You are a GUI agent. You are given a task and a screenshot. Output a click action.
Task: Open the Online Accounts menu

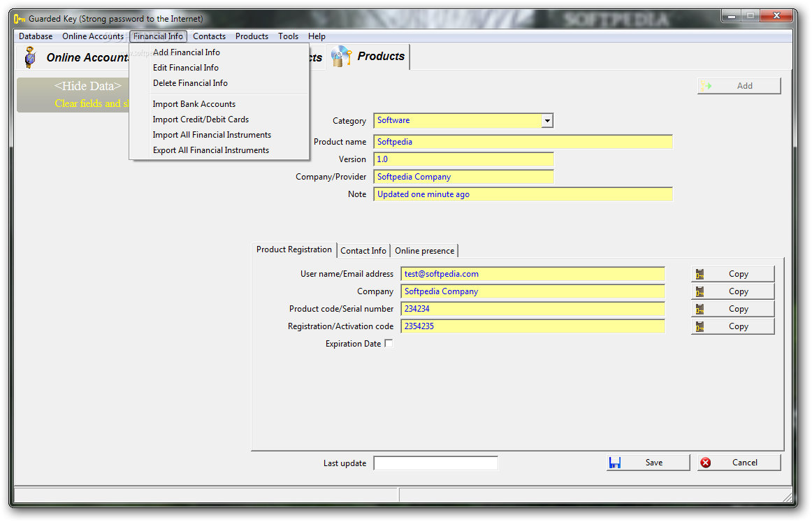(93, 36)
